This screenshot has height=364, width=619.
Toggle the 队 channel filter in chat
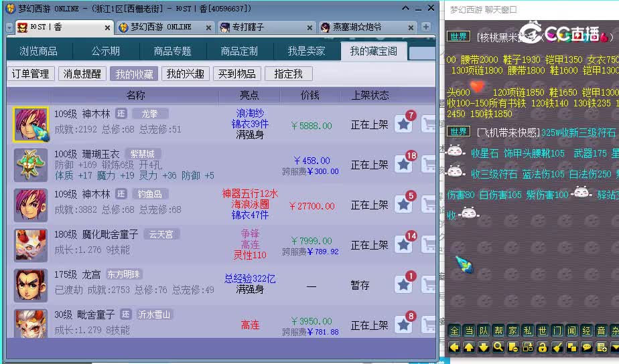(484, 331)
